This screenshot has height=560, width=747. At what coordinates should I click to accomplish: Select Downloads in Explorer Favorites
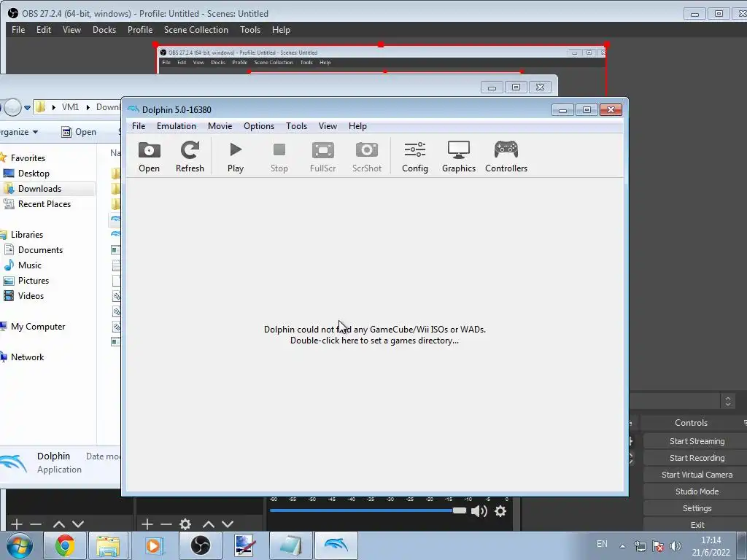pos(39,189)
